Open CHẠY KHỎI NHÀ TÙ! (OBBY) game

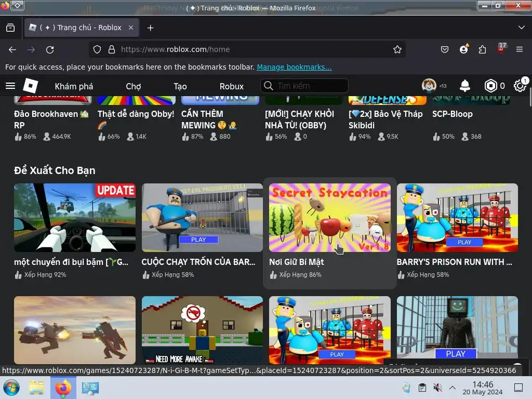click(x=300, y=119)
